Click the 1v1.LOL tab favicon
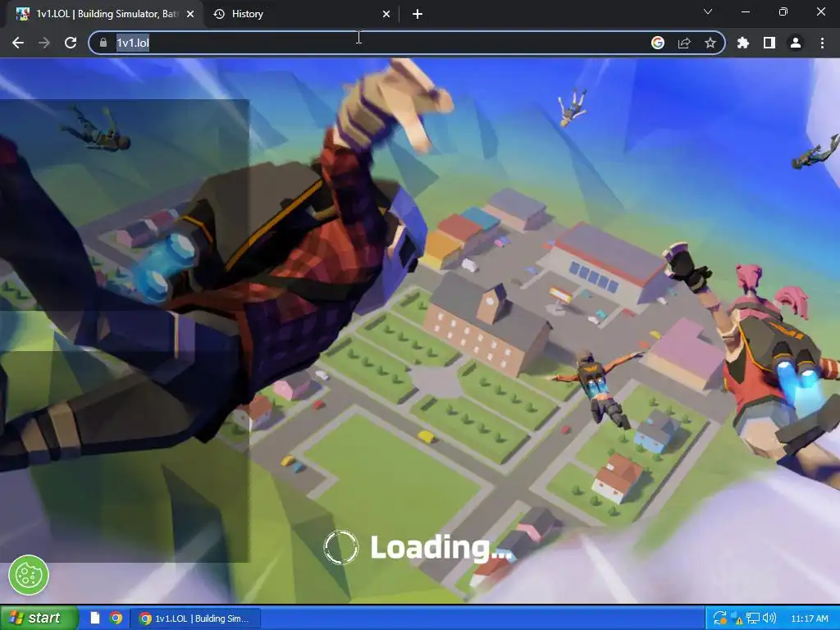The image size is (840, 630). coord(22,14)
